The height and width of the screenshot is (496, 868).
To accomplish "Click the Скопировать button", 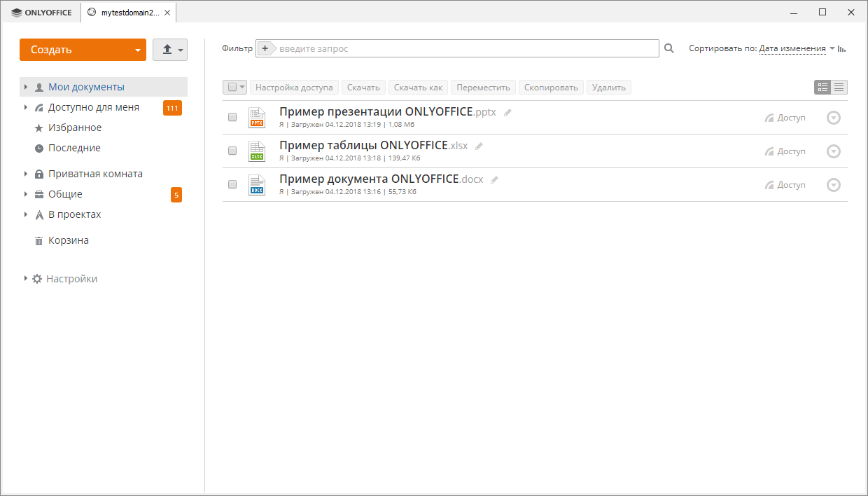I will [551, 88].
